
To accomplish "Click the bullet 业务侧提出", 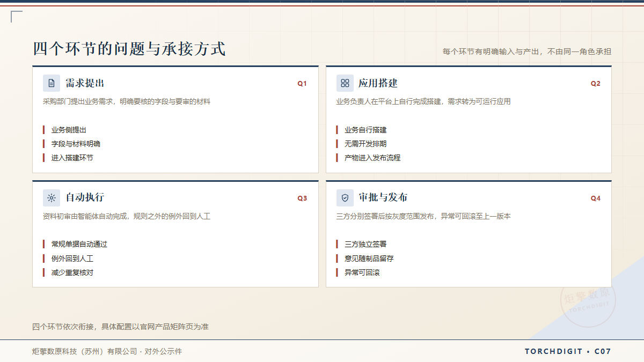I will coord(69,130).
